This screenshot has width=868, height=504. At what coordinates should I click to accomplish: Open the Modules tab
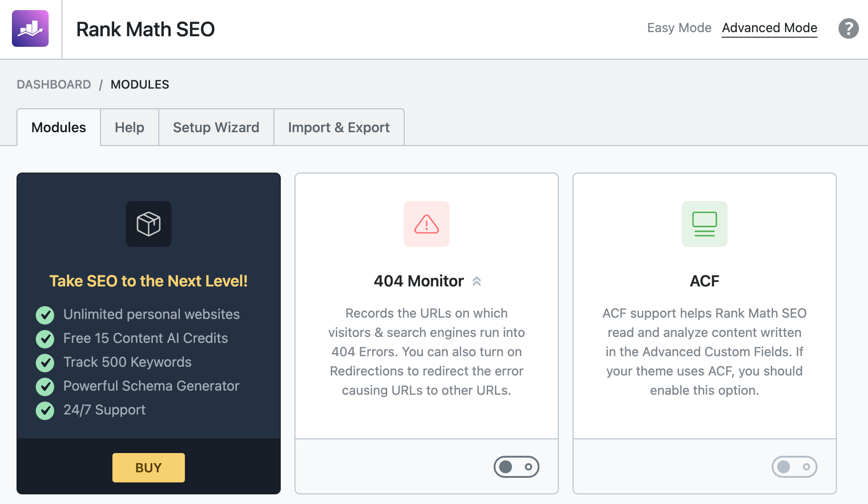pos(59,127)
